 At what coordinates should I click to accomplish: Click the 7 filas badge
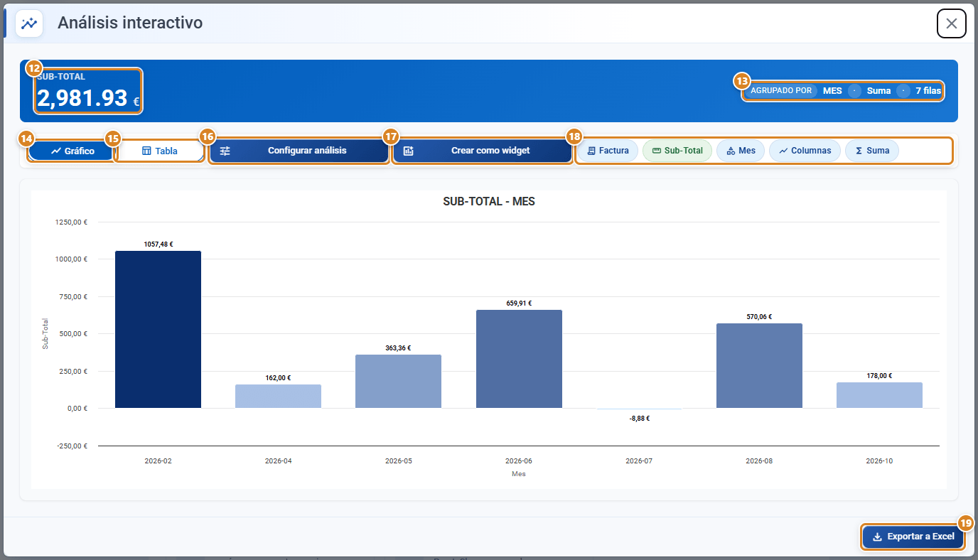pyautogui.click(x=928, y=91)
